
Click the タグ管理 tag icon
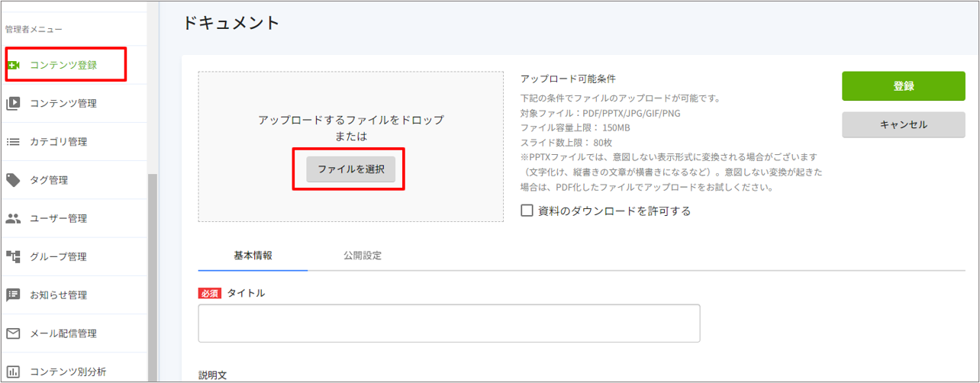(13, 180)
